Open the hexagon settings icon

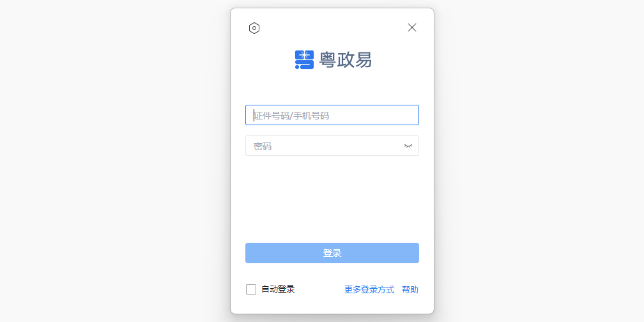[x=254, y=28]
